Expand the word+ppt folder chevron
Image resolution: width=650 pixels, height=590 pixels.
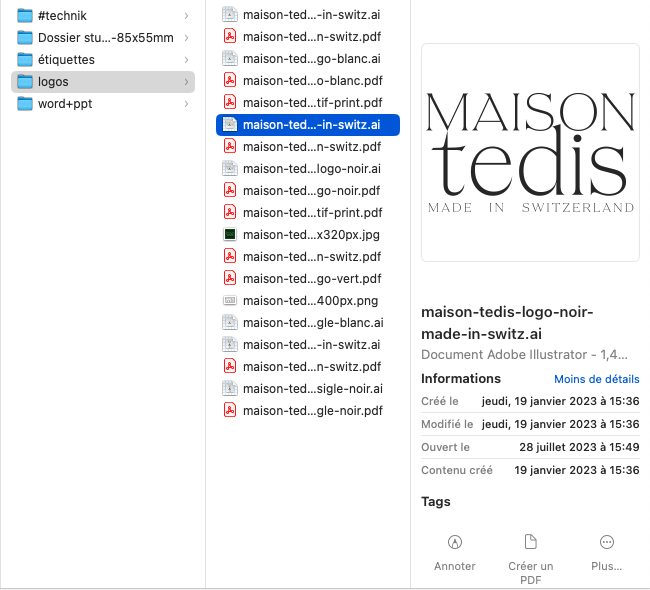click(186, 104)
